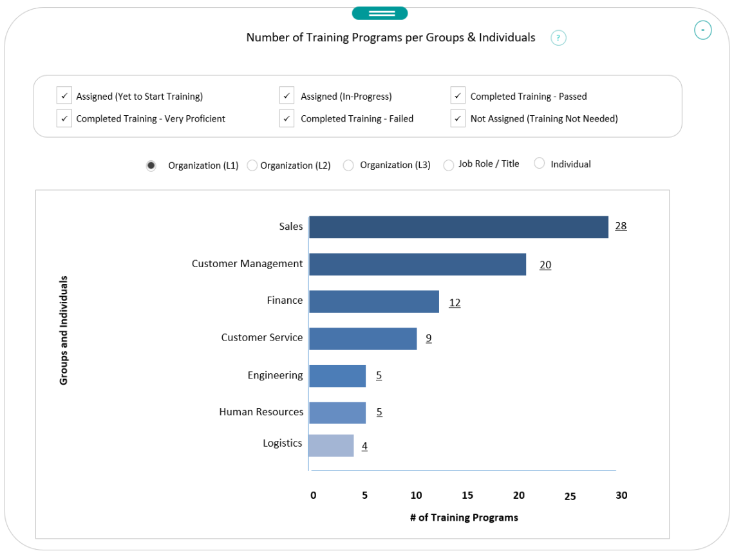The width and height of the screenshot is (734, 560).
Task: Uncheck Completed Training - Failed
Action: point(287,118)
